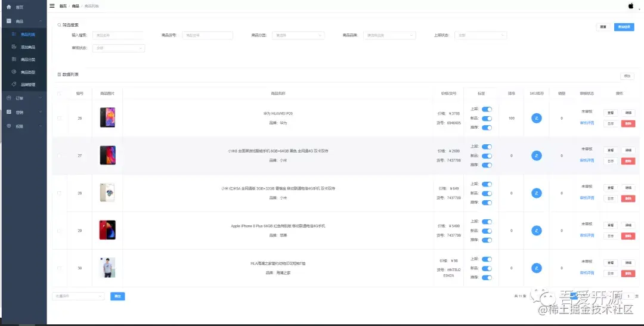
Task: Click the HLA T恤 product image in row 30
Action: (107, 268)
